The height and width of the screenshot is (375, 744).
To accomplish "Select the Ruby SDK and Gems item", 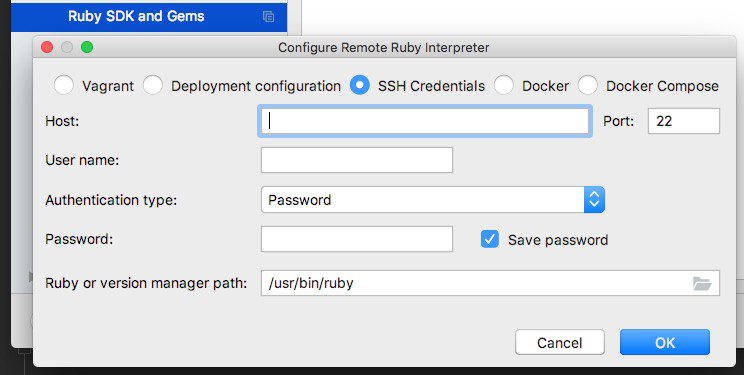I will 149,16.
